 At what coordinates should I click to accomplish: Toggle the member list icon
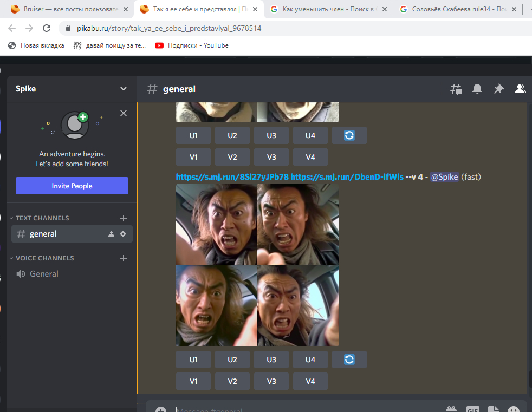(520, 89)
